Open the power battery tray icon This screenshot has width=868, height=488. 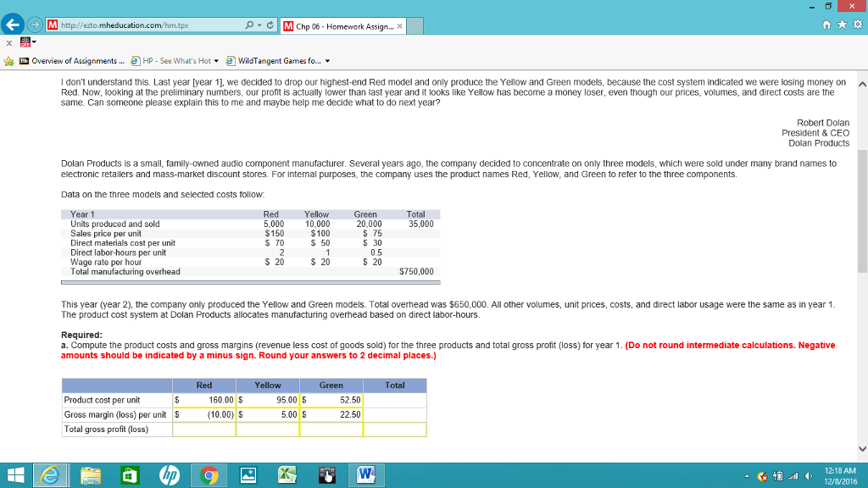click(x=778, y=476)
